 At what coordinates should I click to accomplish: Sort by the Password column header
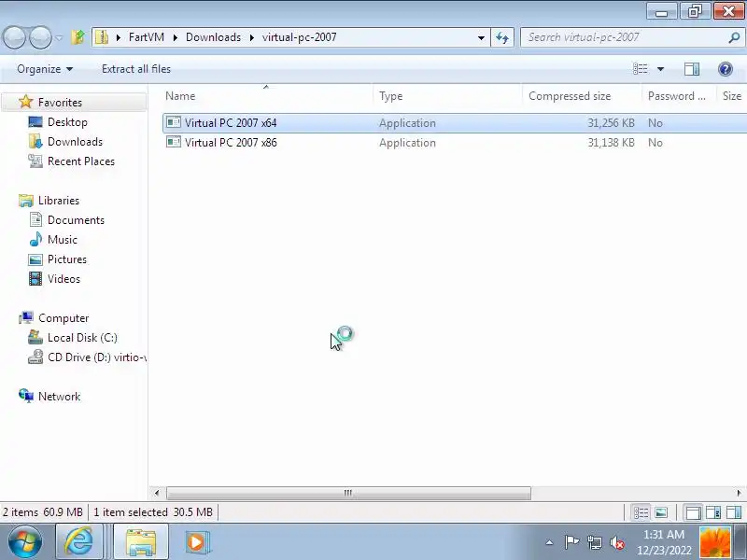(680, 96)
